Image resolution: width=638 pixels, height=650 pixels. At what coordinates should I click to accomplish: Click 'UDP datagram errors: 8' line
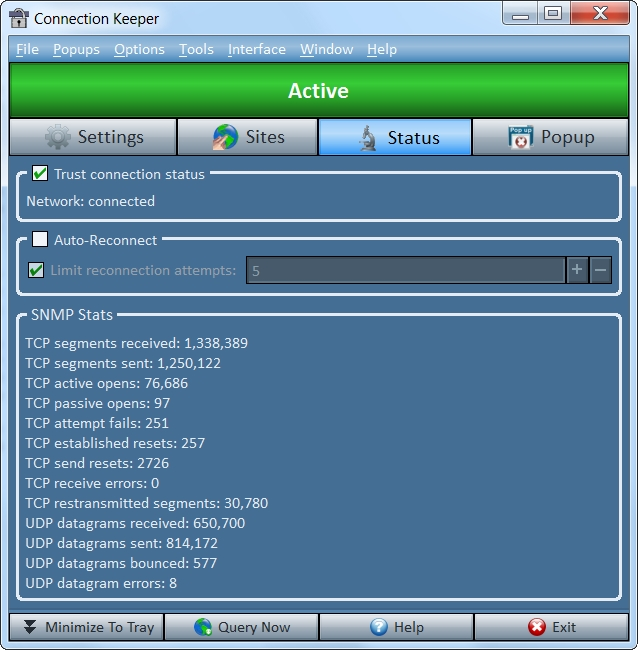(101, 583)
